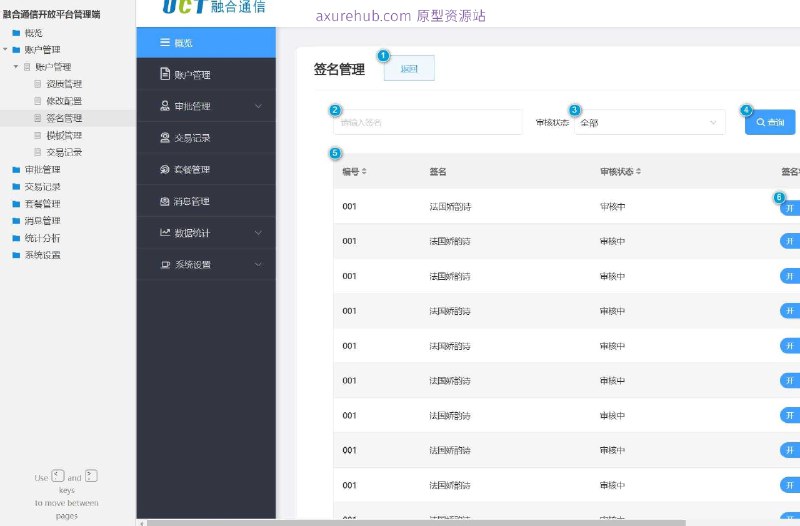Click the folder icon beside 审批管理 in page tree
Screen dimensions: 800x526
click(x=16, y=169)
